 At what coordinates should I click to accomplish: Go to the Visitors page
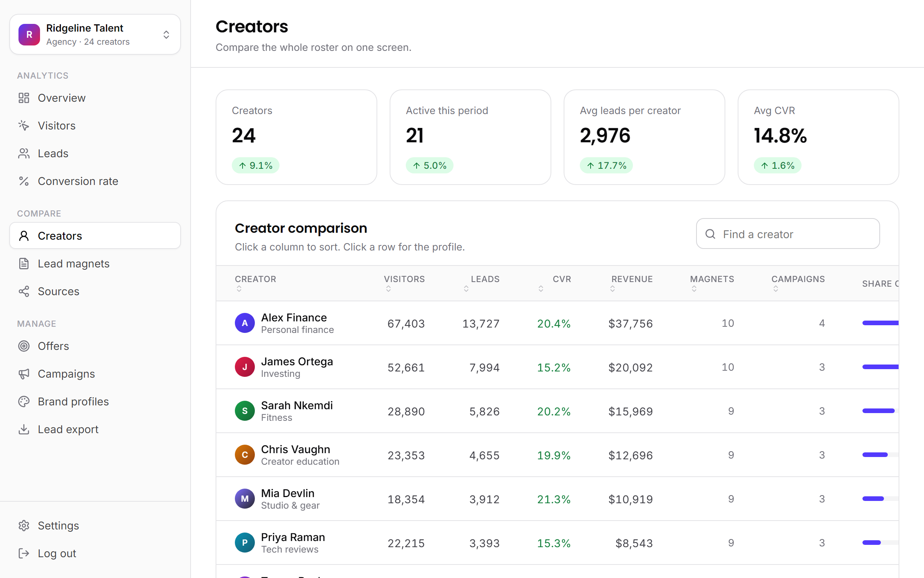[x=95, y=126]
